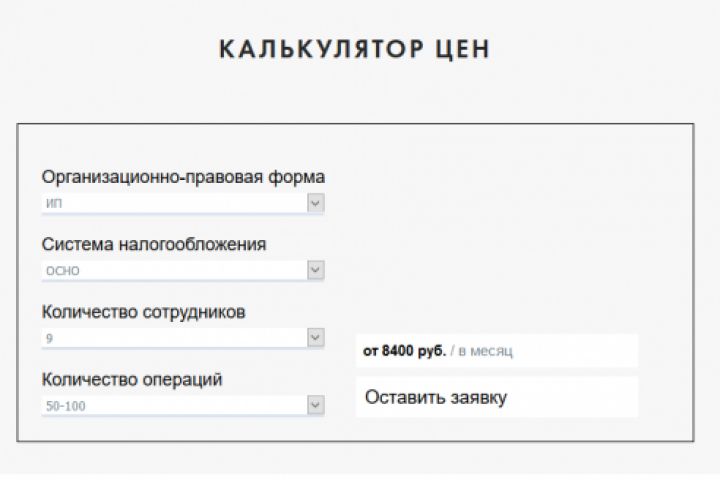
Task: Expand the Количество операций dropdown arrow
Action: tap(315, 405)
